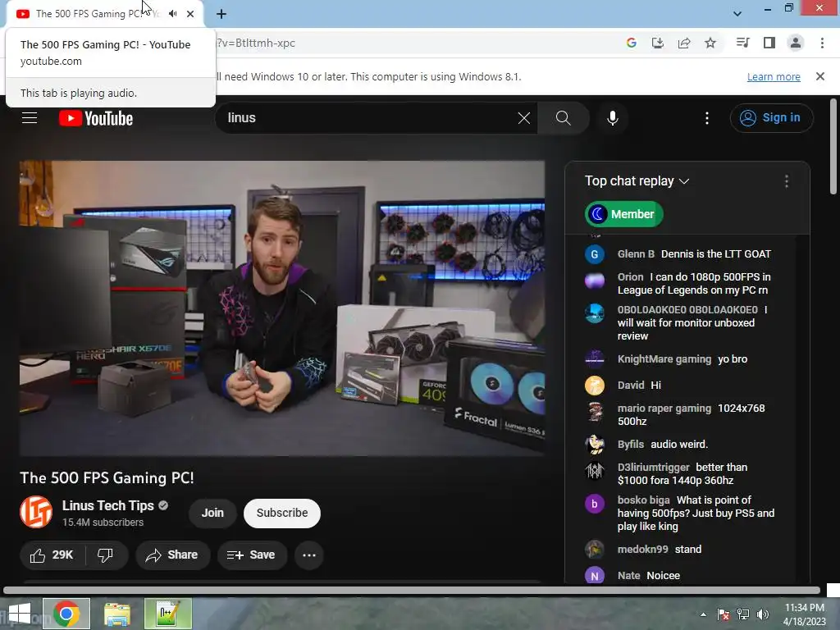This screenshot has height=630, width=840.
Task: Join the channel membership
Action: point(212,513)
